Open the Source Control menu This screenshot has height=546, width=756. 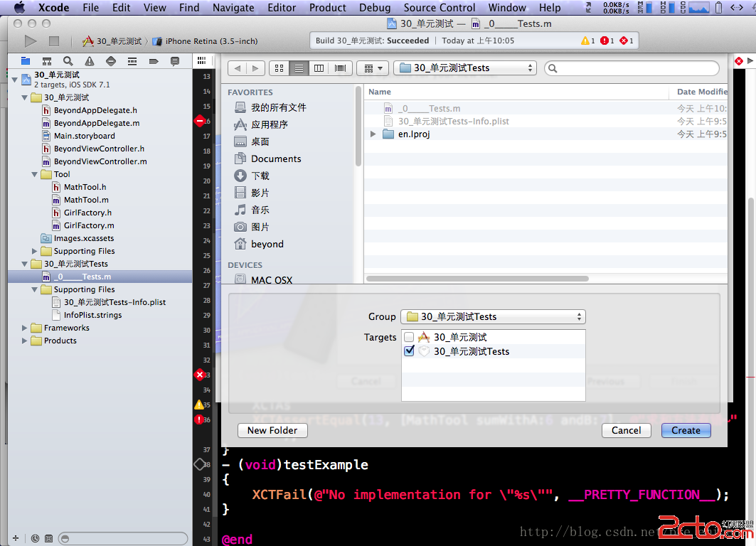439,8
